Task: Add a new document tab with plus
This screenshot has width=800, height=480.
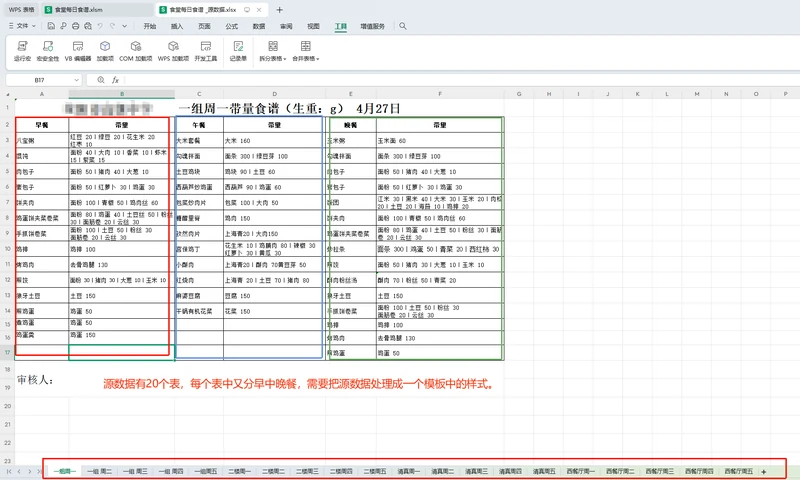Action: [280, 10]
